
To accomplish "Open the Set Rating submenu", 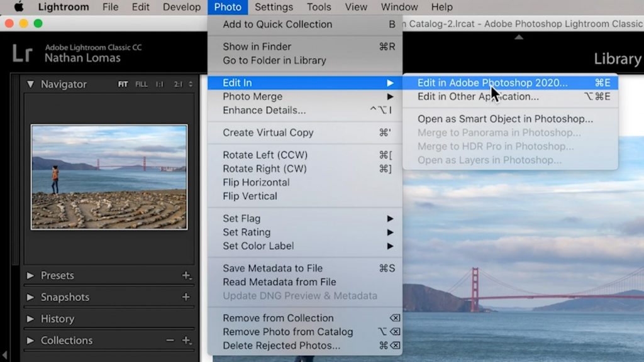I will click(x=305, y=233).
